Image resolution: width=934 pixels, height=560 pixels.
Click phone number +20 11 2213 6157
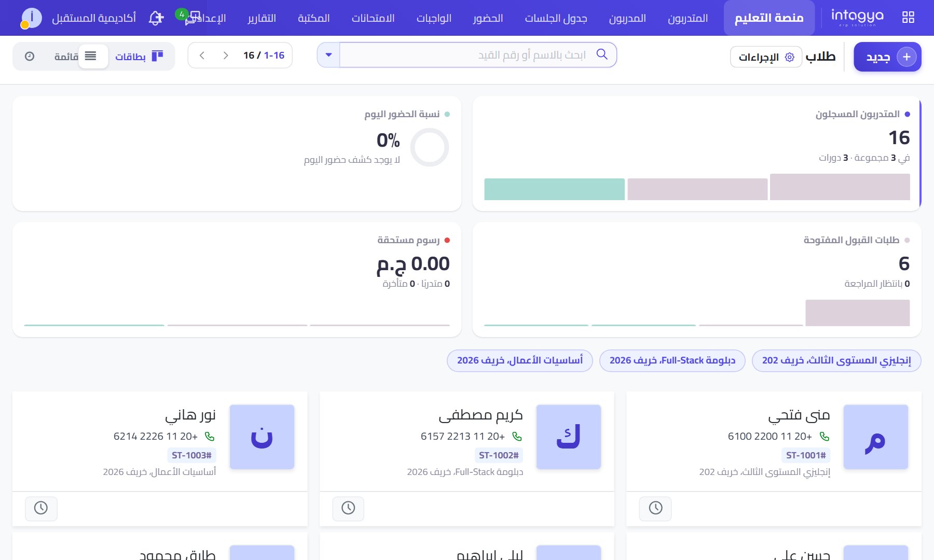click(463, 437)
